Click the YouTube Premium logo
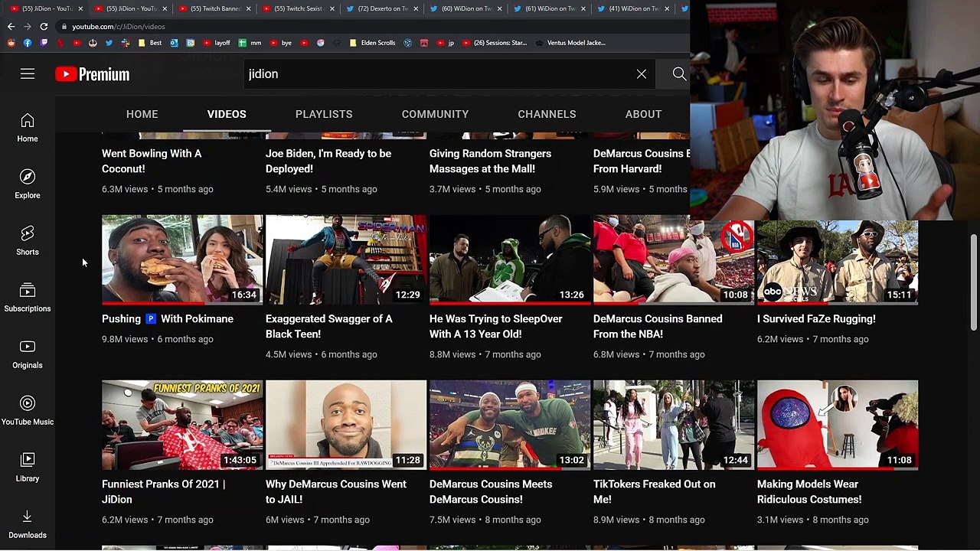This screenshot has width=980, height=551. tap(93, 74)
